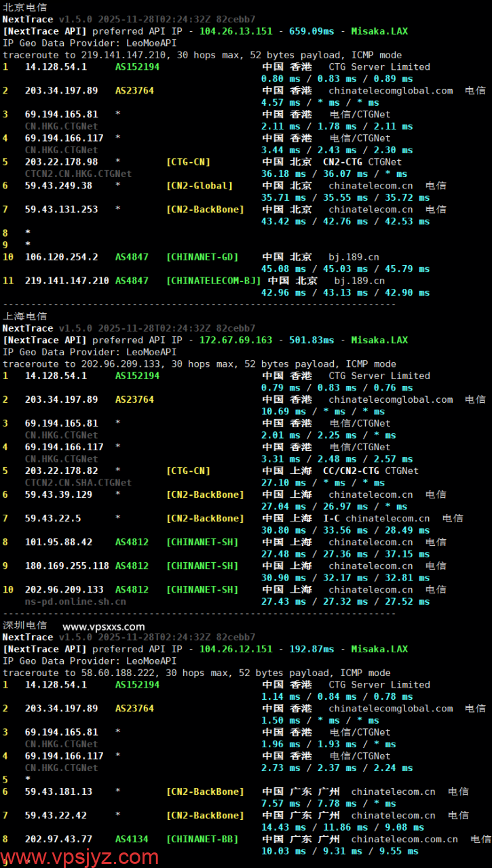Click the red www.vpsjyz.com watermark

80,857
